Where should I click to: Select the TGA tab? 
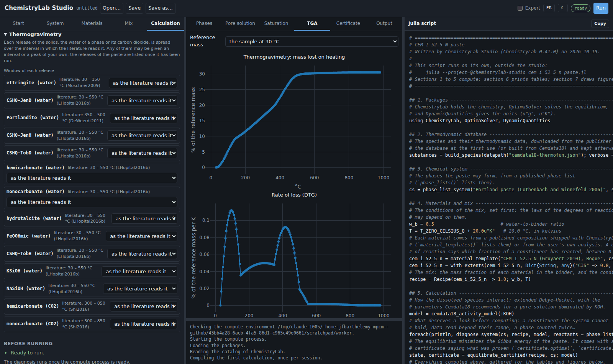click(312, 23)
